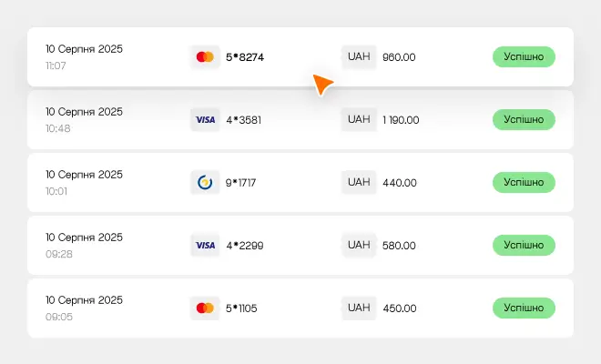601x364 pixels.
Task: Click Успішно status on the 11:07 transaction
Action: pyautogui.click(x=524, y=56)
